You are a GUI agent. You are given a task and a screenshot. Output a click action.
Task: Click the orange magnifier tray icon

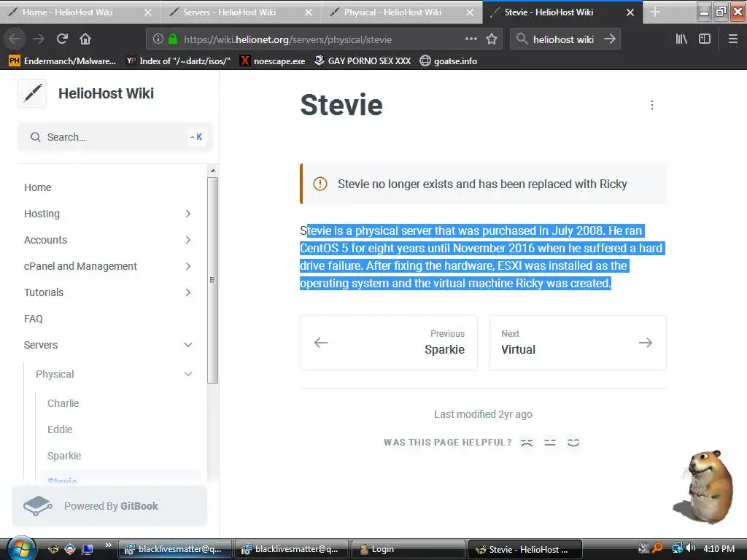657,548
